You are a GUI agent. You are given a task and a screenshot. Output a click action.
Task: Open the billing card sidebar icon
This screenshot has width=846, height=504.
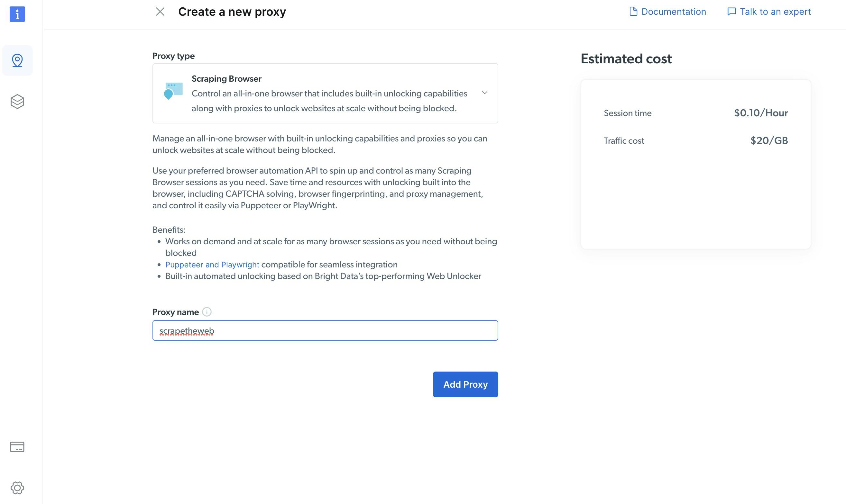click(17, 446)
